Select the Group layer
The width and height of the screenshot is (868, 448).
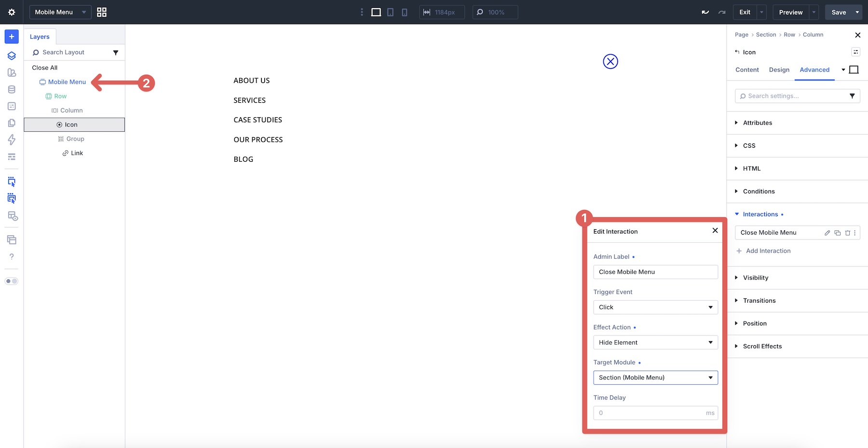tap(71, 139)
